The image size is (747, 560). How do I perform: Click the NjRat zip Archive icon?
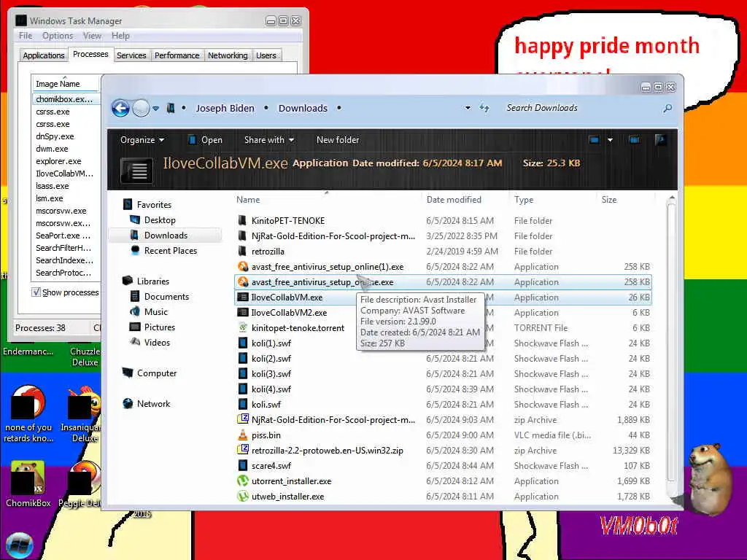point(243,419)
